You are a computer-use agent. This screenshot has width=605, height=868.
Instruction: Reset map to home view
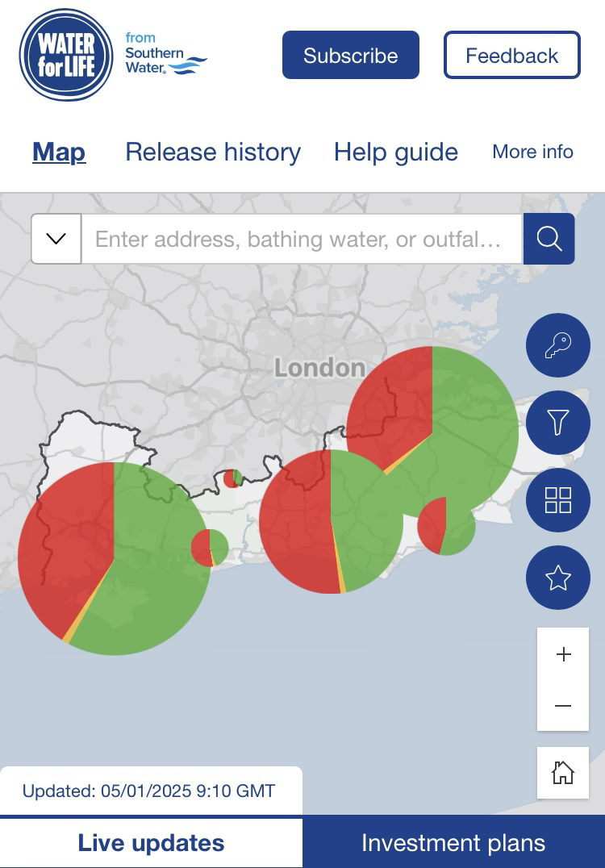(x=563, y=773)
